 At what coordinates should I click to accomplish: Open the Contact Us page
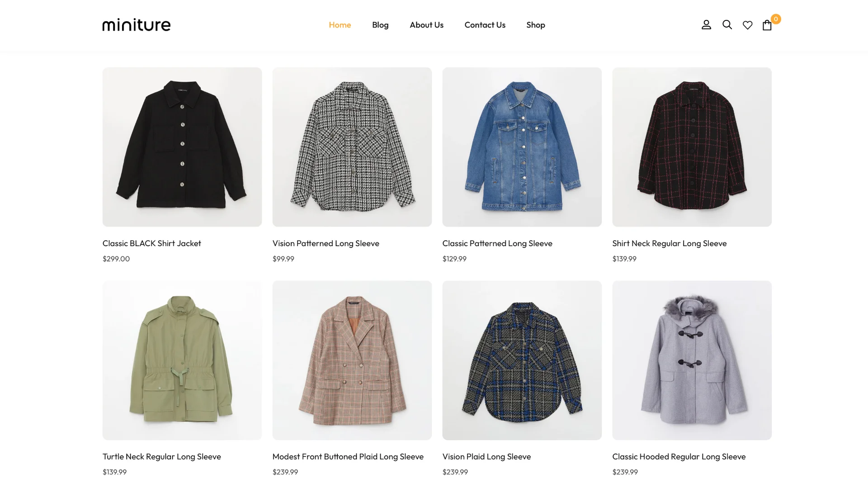[485, 25]
